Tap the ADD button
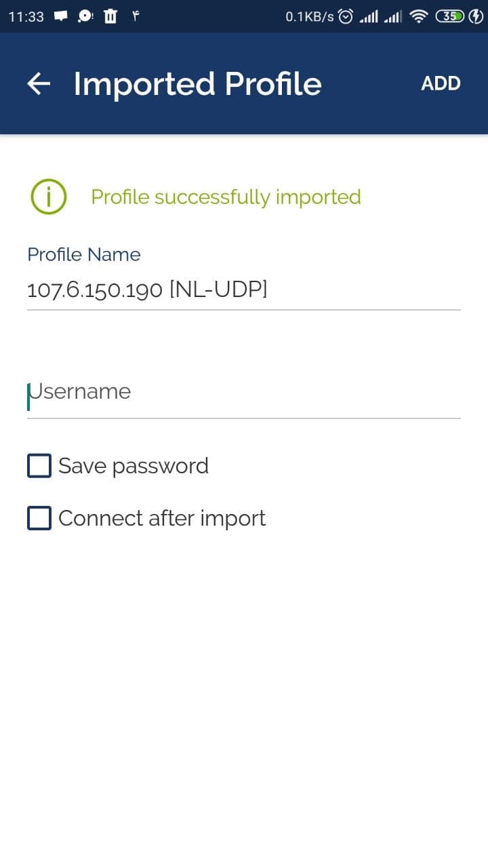Image resolution: width=488 pixels, height=868 pixels. coord(441,83)
